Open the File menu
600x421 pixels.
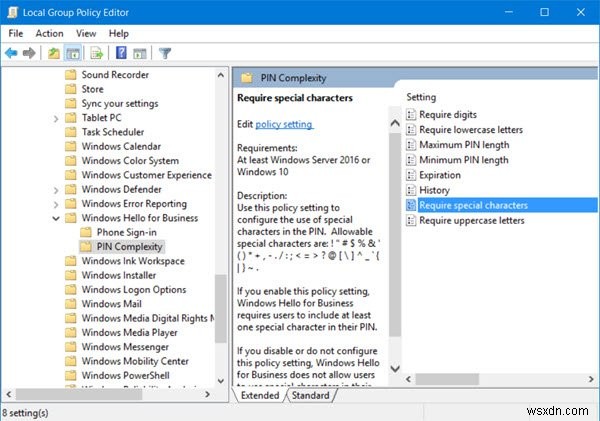[x=16, y=34]
